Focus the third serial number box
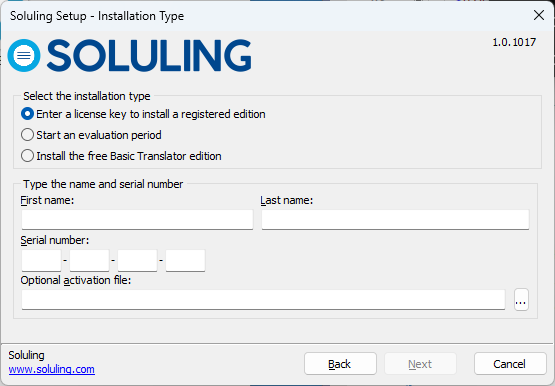This screenshot has height=386, width=555. point(137,260)
